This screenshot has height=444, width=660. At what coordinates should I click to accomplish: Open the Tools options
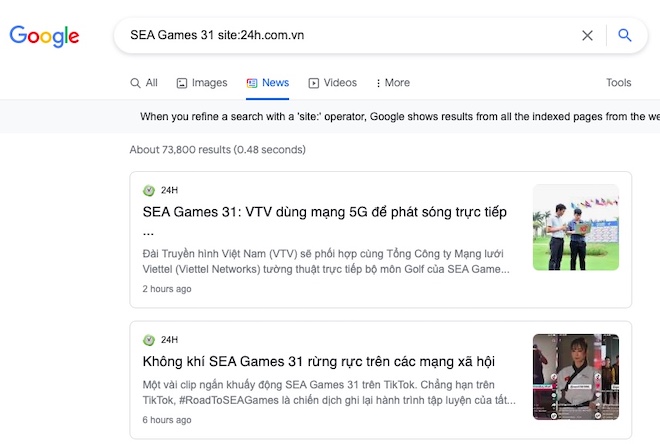618,82
